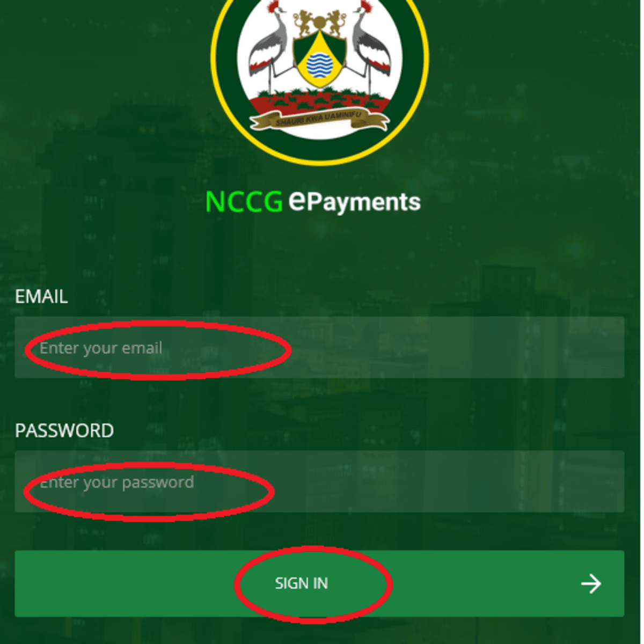Click the 'Enter your email' placeholder text

(x=101, y=348)
